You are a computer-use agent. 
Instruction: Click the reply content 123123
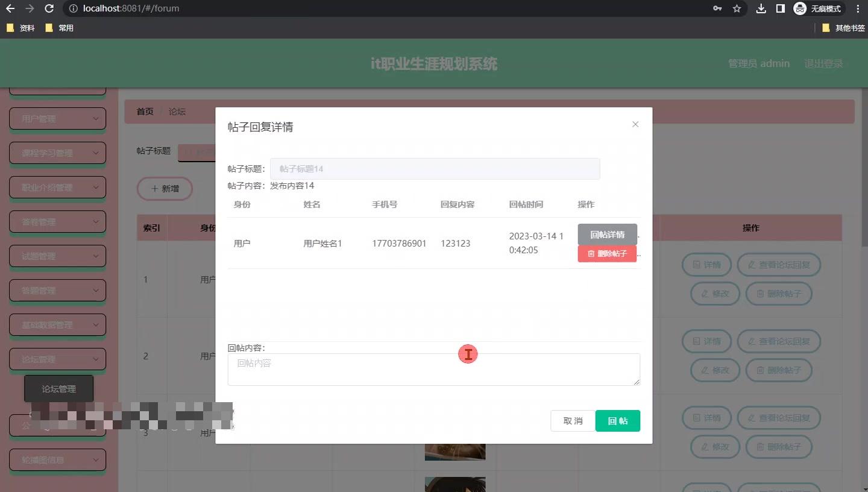(x=456, y=244)
